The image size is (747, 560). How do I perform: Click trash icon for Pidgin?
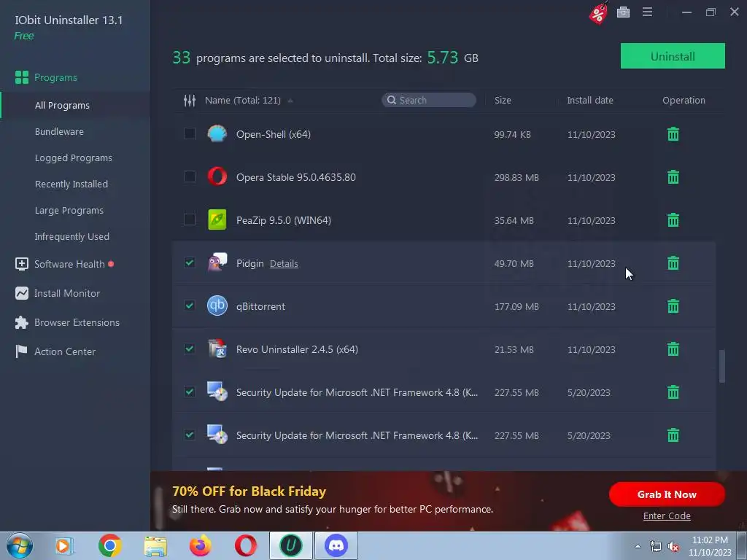pyautogui.click(x=673, y=262)
